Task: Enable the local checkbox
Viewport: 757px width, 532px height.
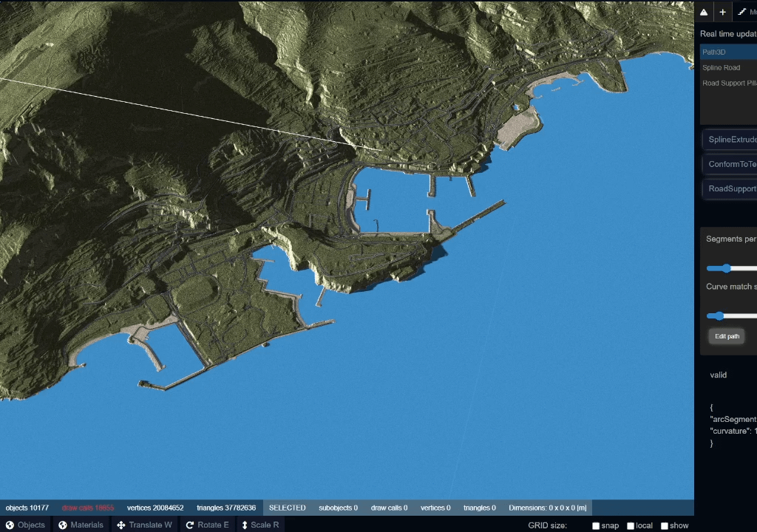Action: [630, 525]
